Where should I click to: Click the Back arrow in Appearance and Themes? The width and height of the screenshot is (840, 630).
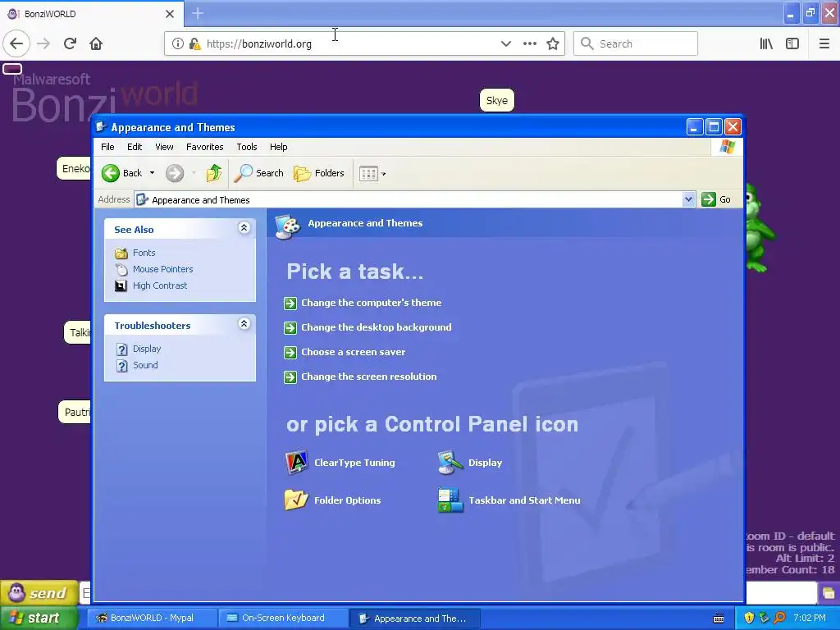(x=111, y=173)
